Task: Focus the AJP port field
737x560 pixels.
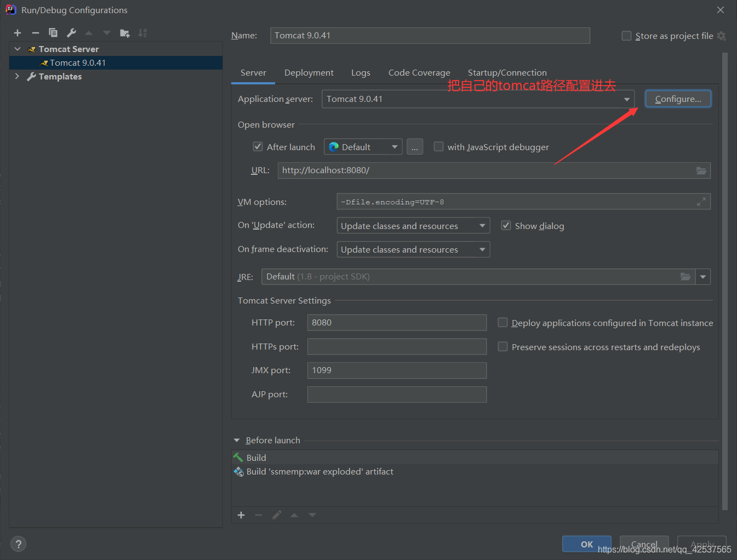Action: [x=397, y=395]
